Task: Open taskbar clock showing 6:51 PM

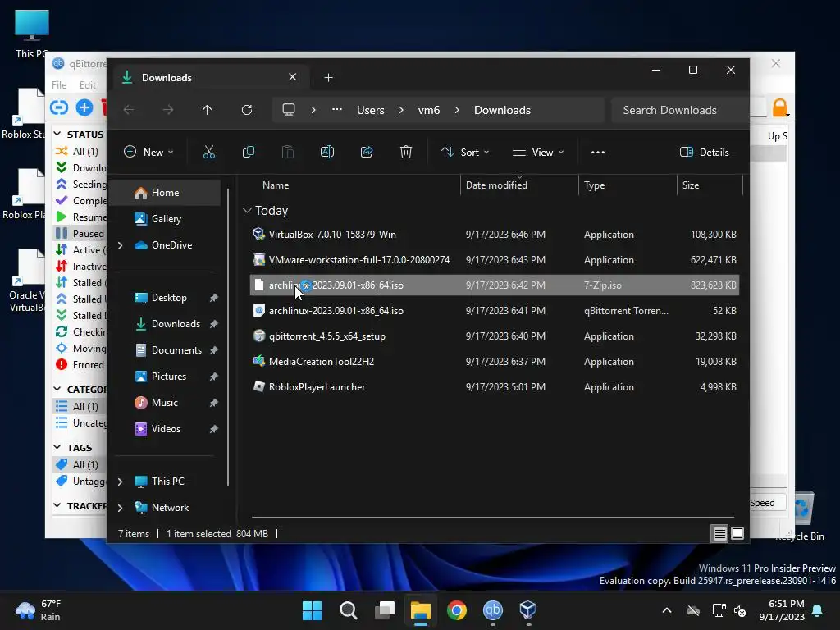Action: click(782, 610)
